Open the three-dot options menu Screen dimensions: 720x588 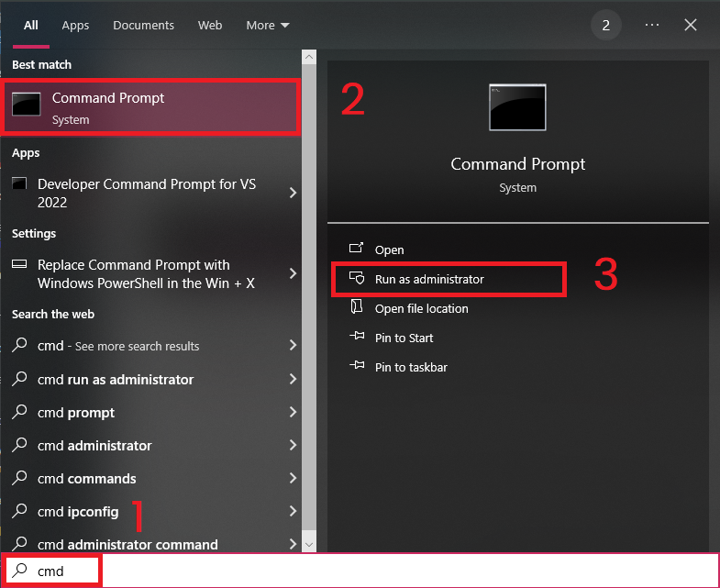(652, 25)
